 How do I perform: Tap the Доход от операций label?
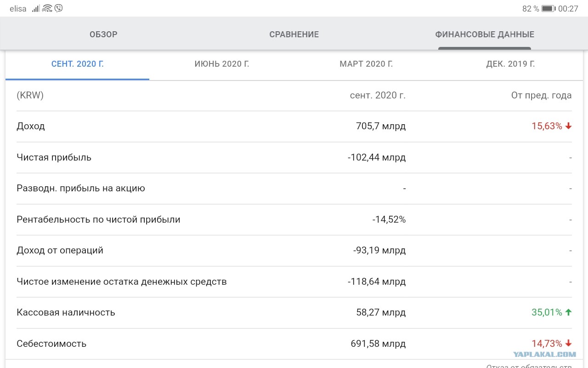point(60,250)
